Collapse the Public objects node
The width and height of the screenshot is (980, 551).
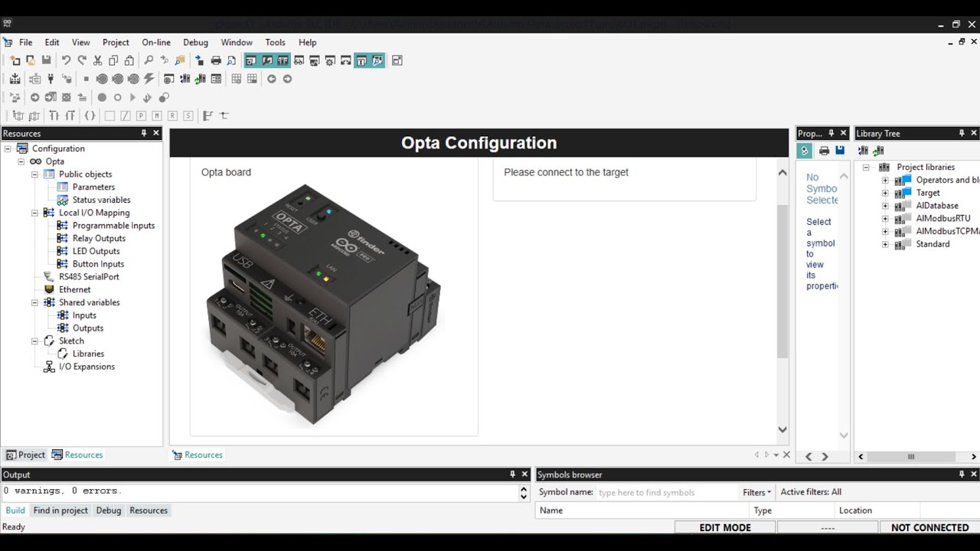pyautogui.click(x=34, y=174)
